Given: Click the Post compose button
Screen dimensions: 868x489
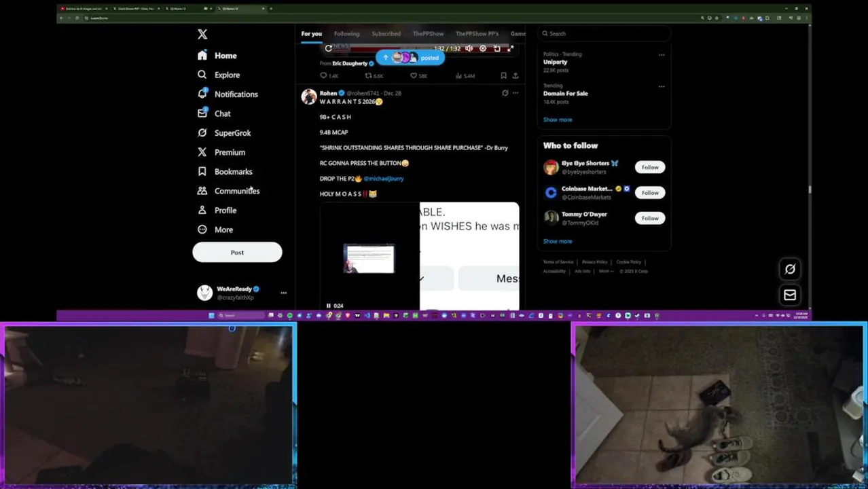Looking at the screenshot, I should click(x=237, y=253).
